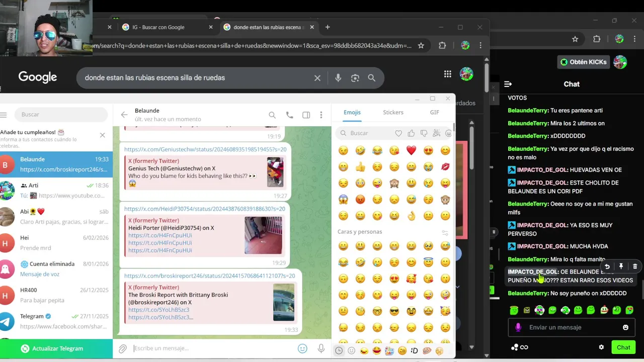Open Cuenta eliminada chat

(56, 269)
